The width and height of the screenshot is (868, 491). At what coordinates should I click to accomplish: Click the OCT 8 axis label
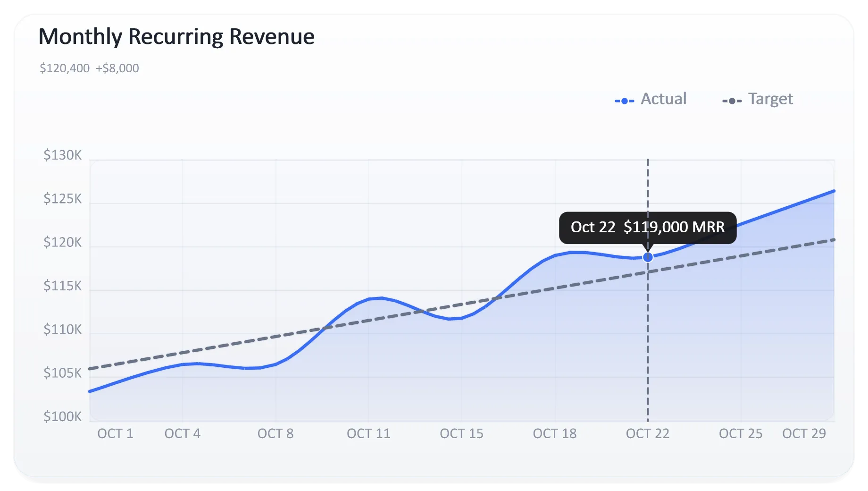[275, 433]
